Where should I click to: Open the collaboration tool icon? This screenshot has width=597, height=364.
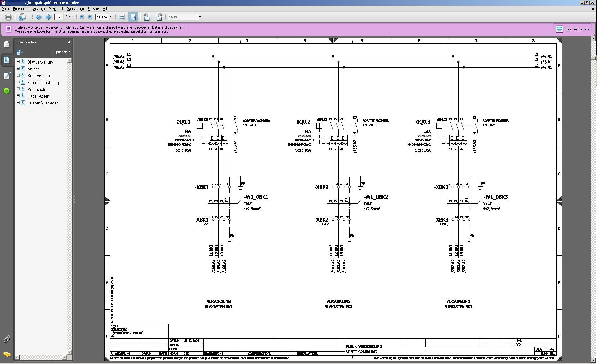click(22, 17)
